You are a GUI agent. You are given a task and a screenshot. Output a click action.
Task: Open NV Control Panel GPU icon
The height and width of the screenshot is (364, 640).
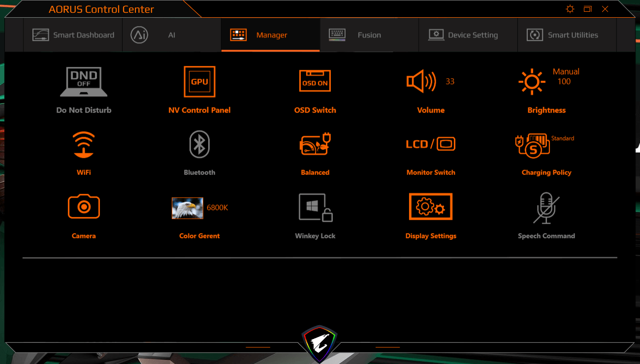[x=199, y=82]
